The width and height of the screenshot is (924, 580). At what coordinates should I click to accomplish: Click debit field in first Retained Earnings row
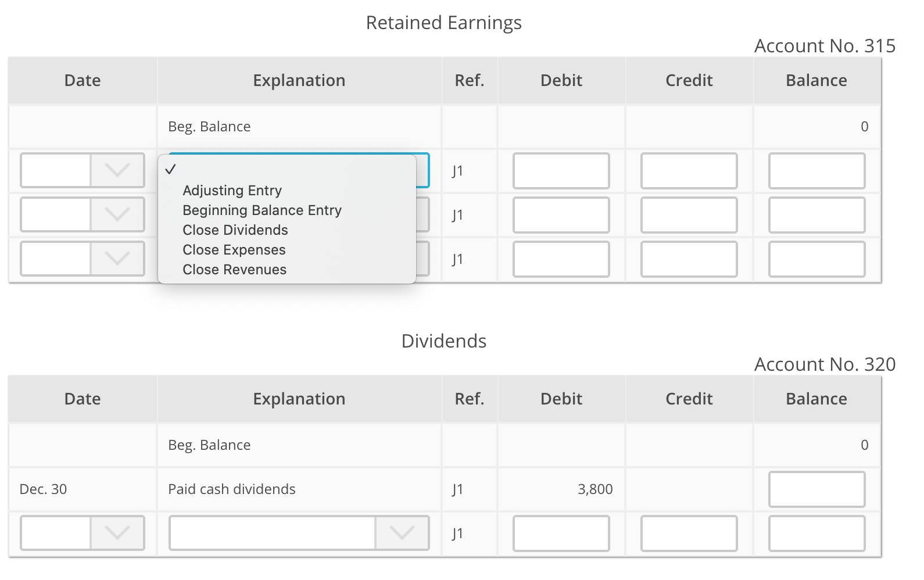click(x=561, y=171)
